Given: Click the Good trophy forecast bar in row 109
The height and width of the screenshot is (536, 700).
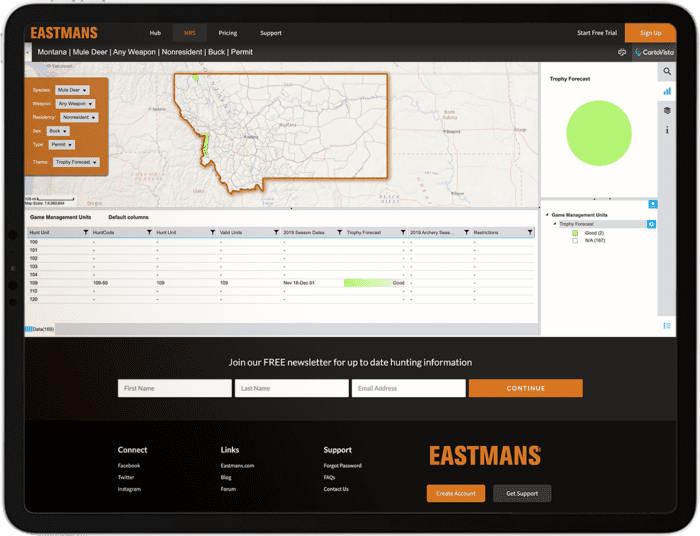Looking at the screenshot, I should click(x=375, y=283).
